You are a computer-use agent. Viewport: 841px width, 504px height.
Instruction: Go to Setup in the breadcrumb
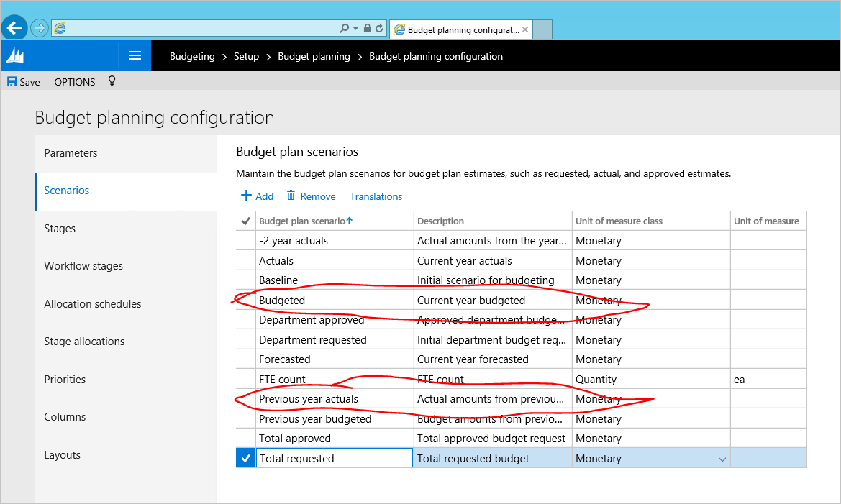pos(246,56)
